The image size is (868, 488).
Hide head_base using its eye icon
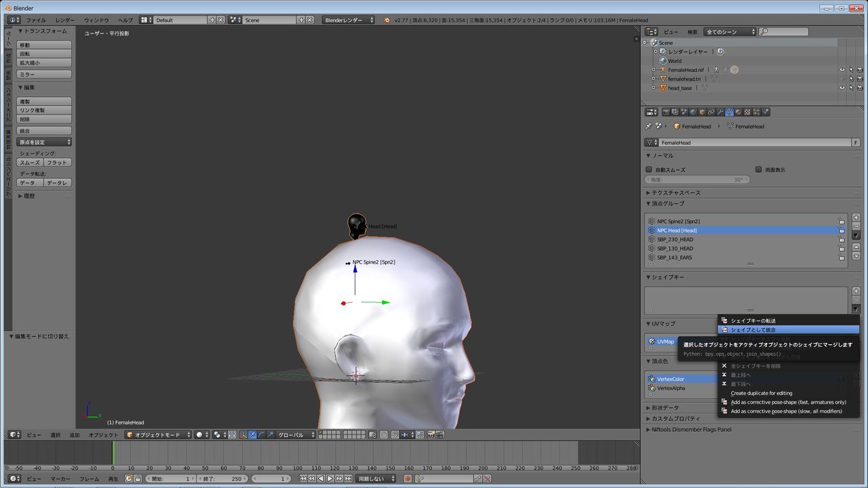[x=842, y=88]
